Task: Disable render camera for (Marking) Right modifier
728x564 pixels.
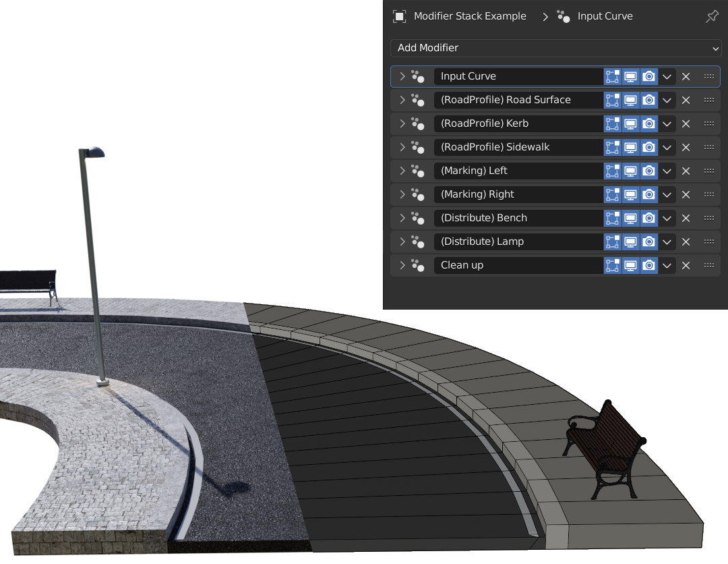Action: click(648, 194)
